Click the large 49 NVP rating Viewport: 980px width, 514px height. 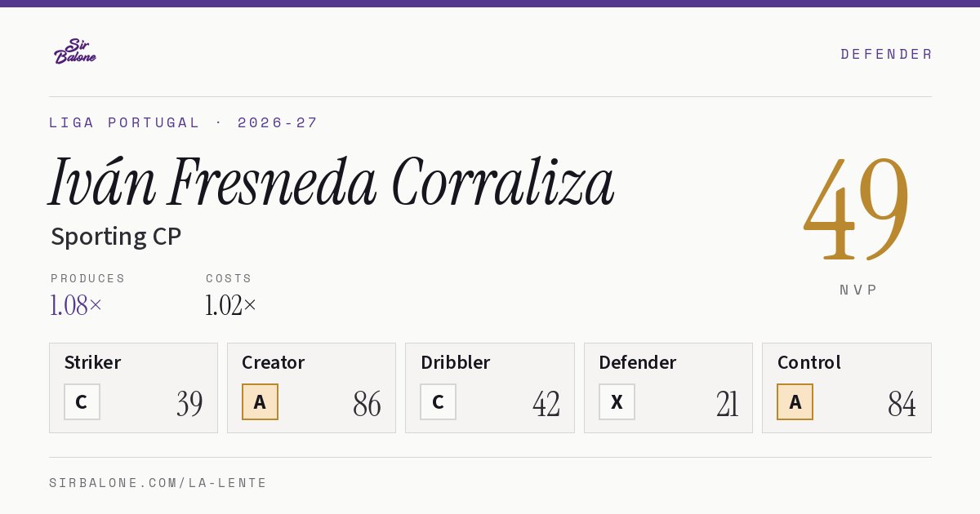(857, 208)
